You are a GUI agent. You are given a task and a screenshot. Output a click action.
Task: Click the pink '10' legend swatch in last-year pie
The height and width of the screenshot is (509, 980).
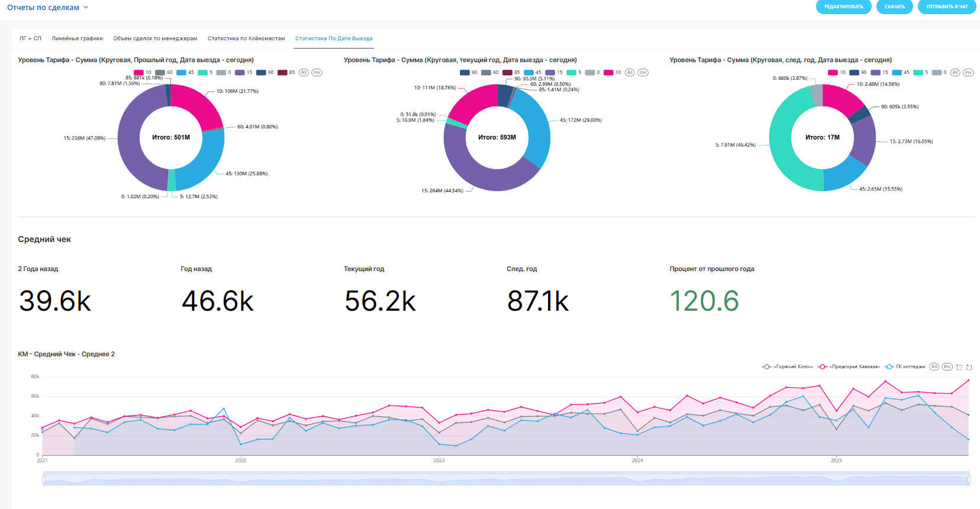138,73
